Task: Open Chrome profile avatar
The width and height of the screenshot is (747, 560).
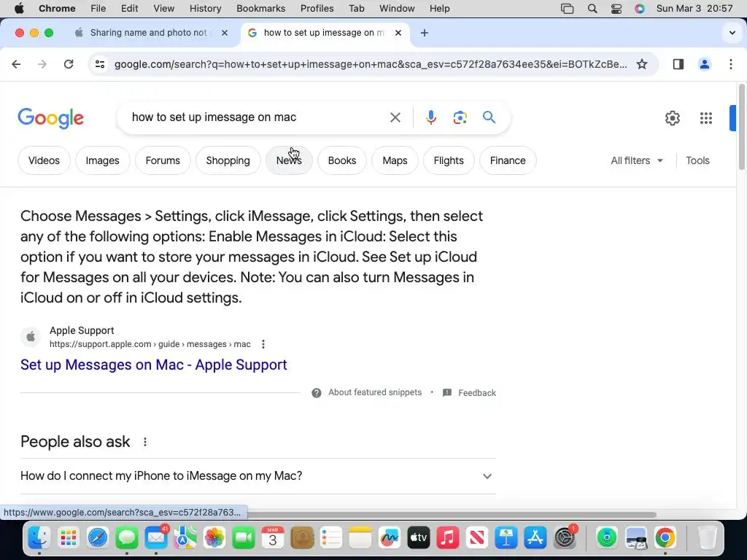Action: coord(705,64)
